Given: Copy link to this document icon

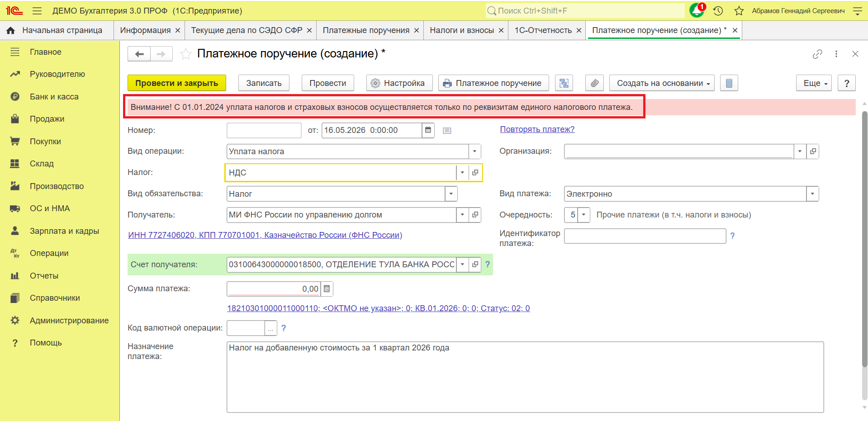Looking at the screenshot, I should pyautogui.click(x=817, y=54).
